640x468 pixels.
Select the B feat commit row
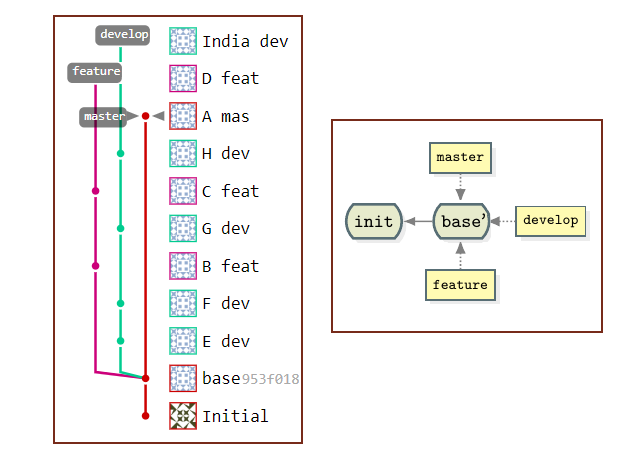pyautogui.click(x=230, y=266)
